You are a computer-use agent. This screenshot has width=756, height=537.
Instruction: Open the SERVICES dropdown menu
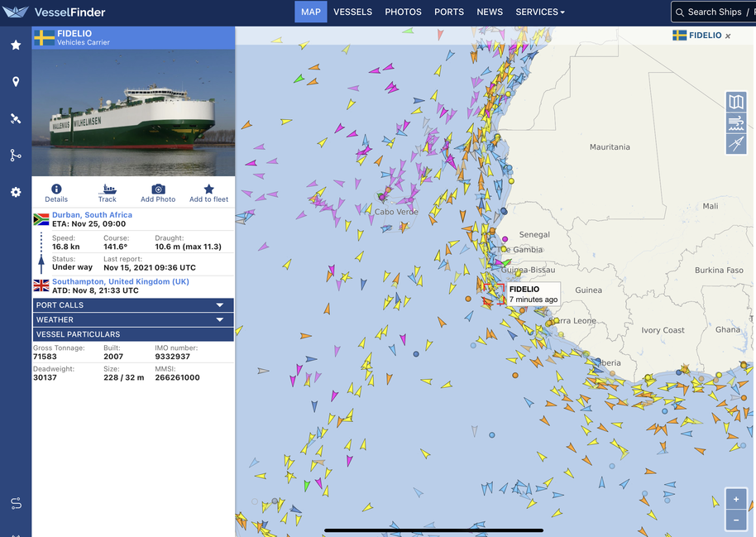(x=540, y=12)
